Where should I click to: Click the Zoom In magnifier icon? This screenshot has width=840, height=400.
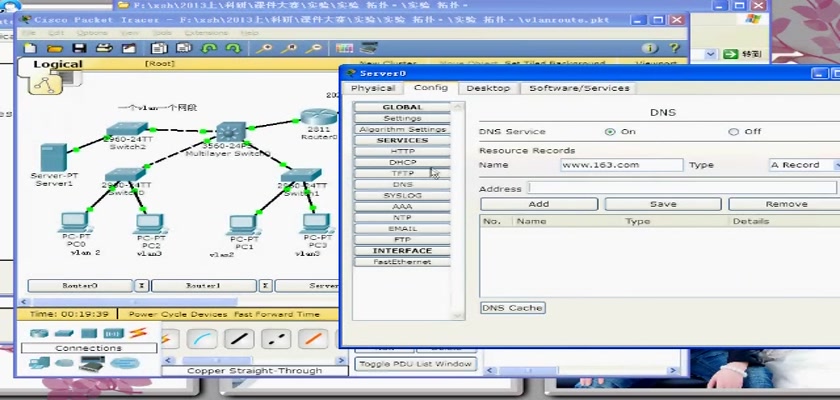point(264,48)
